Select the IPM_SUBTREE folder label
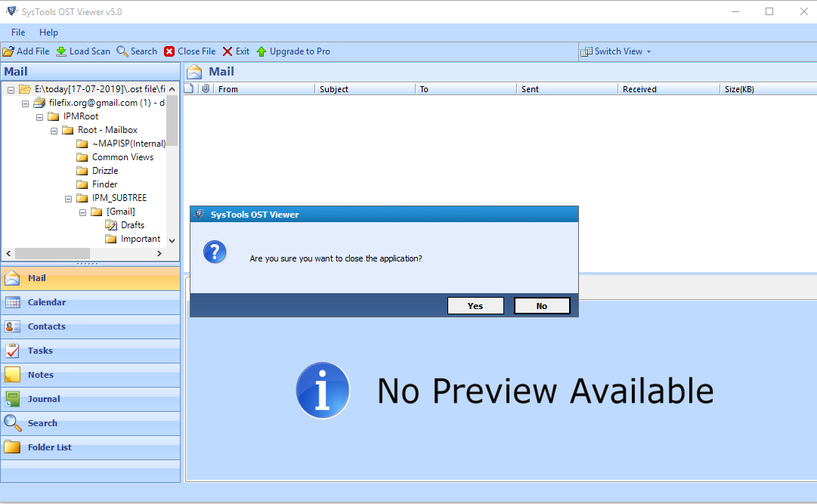This screenshot has width=817, height=504. (x=119, y=198)
